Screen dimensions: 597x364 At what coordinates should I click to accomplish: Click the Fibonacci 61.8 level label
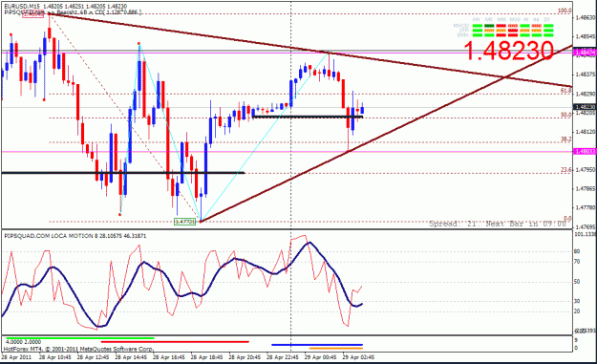click(566, 91)
